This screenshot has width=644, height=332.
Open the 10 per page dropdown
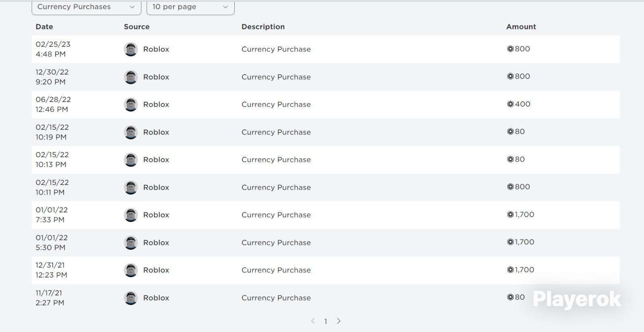[190, 7]
